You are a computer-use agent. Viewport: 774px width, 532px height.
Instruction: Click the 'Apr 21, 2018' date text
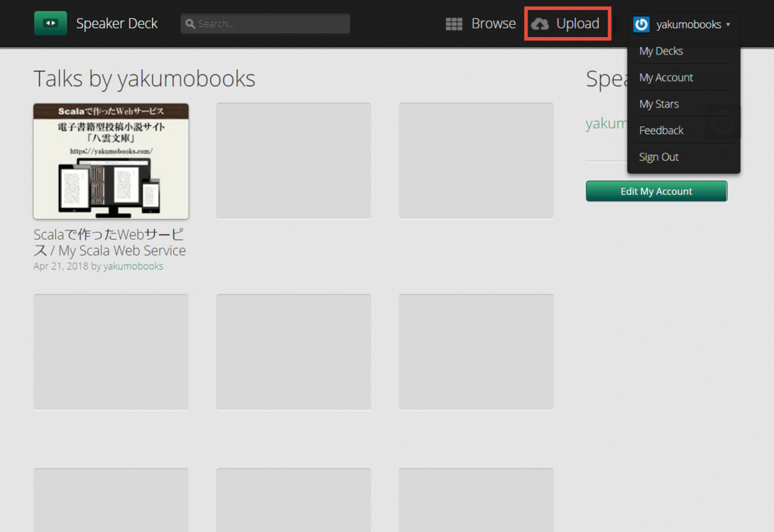[60, 266]
